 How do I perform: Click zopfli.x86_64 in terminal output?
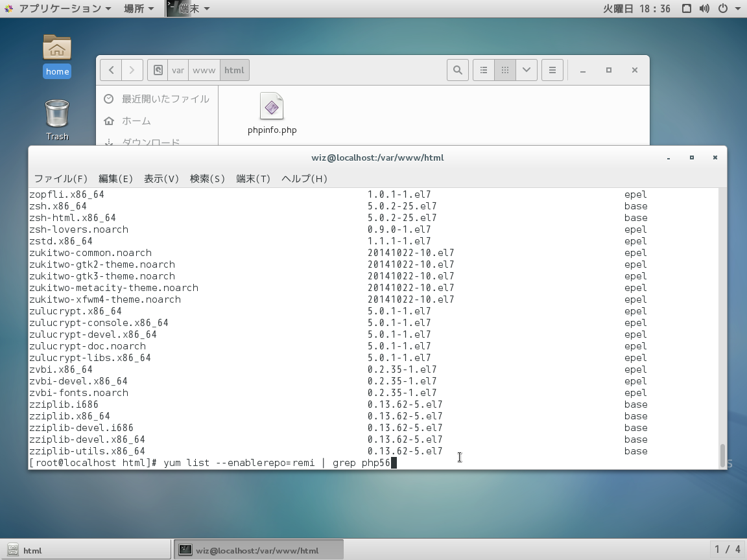pyautogui.click(x=67, y=194)
